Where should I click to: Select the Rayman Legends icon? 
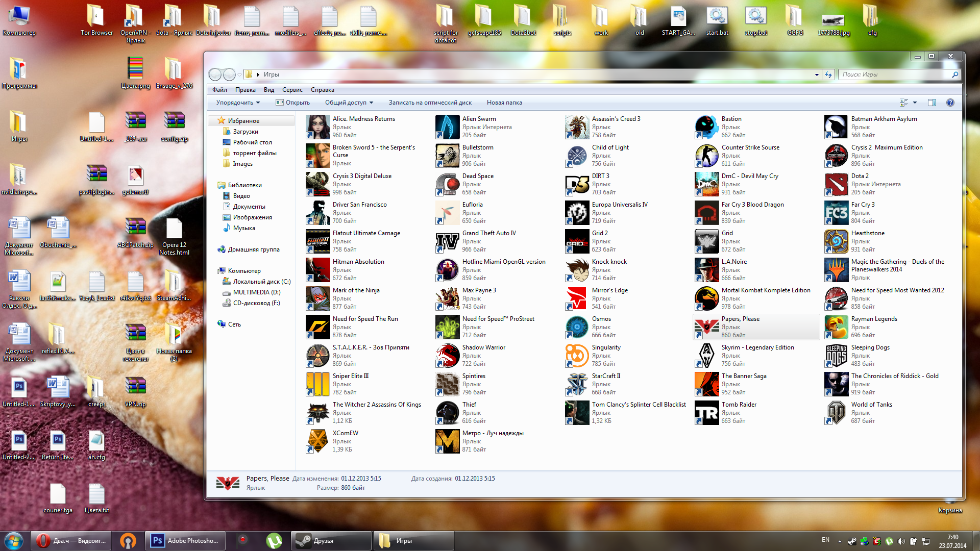[836, 327]
